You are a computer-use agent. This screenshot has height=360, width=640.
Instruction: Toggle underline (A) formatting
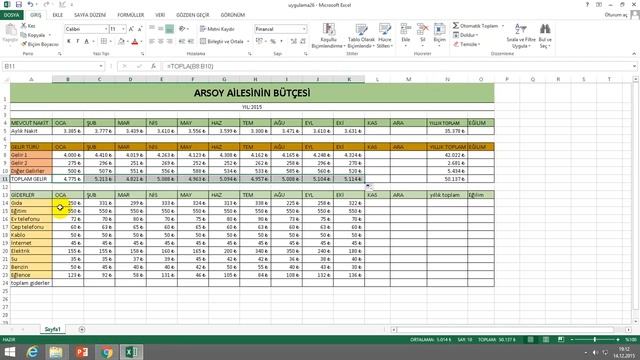point(87,41)
